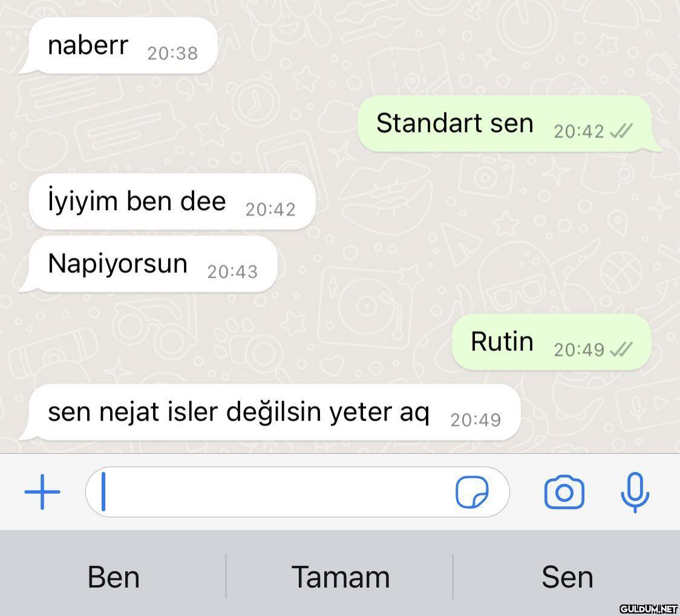The width and height of the screenshot is (680, 616).
Task: Open the sticker picker icon
Action: point(472,492)
